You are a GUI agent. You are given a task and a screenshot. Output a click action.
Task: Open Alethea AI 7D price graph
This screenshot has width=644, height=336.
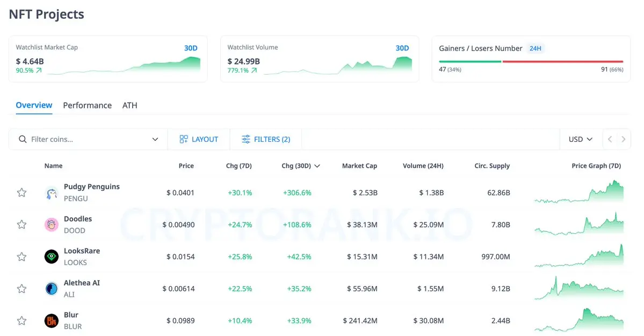579,288
